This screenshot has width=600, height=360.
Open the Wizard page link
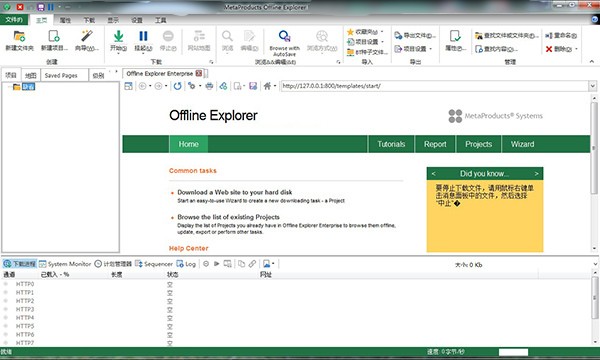(x=522, y=144)
